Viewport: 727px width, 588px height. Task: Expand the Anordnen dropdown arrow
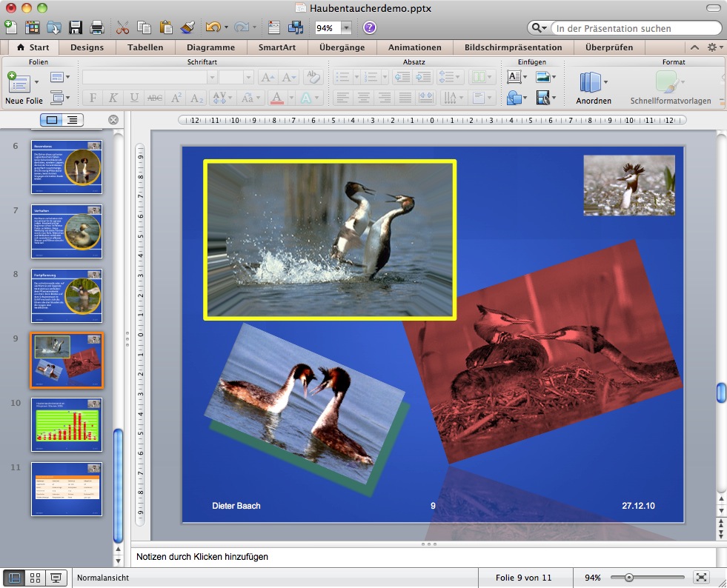coord(605,82)
